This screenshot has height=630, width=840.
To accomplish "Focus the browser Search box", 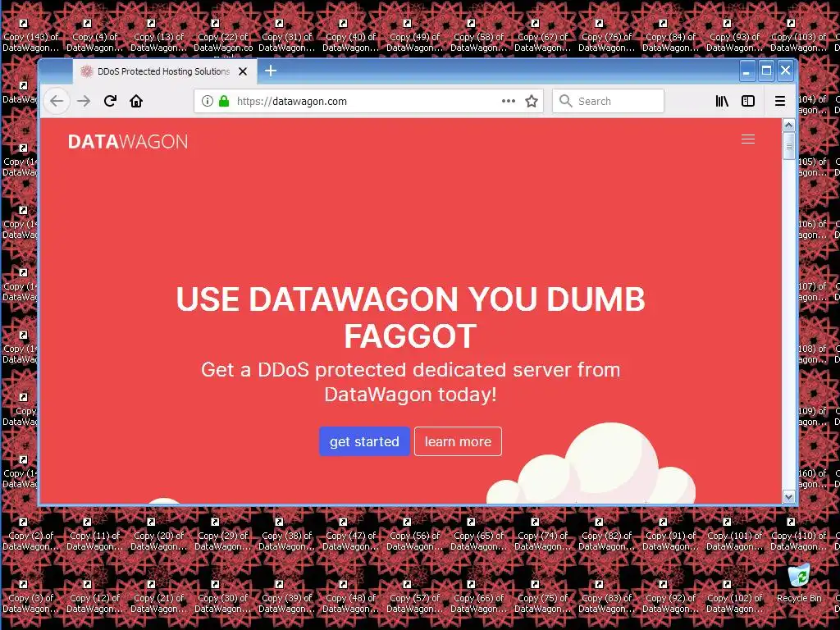I will coord(608,101).
